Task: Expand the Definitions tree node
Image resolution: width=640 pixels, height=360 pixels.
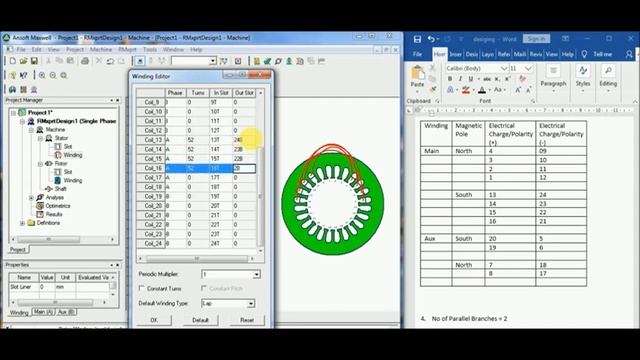Action: pyautogui.click(x=22, y=223)
